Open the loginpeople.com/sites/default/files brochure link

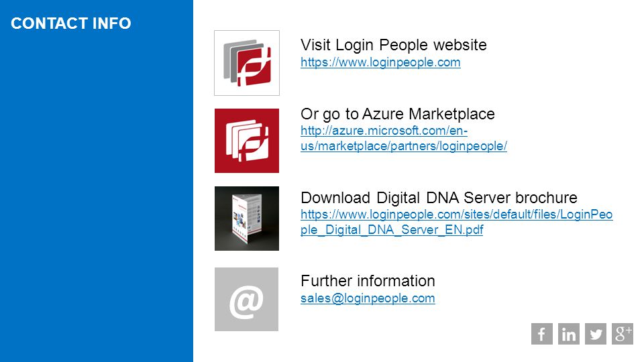(457, 215)
